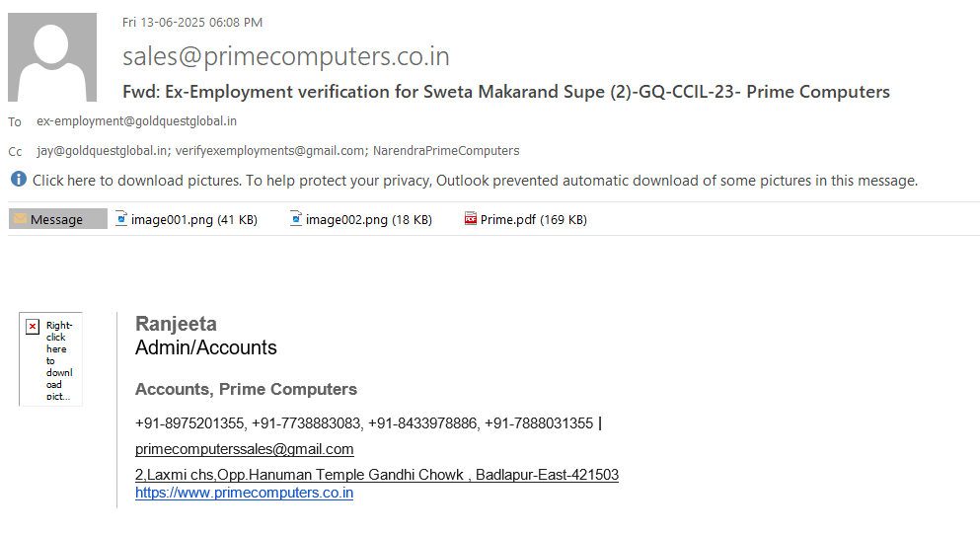Click the download pictures privacy notice bar

pyautogui.click(x=474, y=181)
